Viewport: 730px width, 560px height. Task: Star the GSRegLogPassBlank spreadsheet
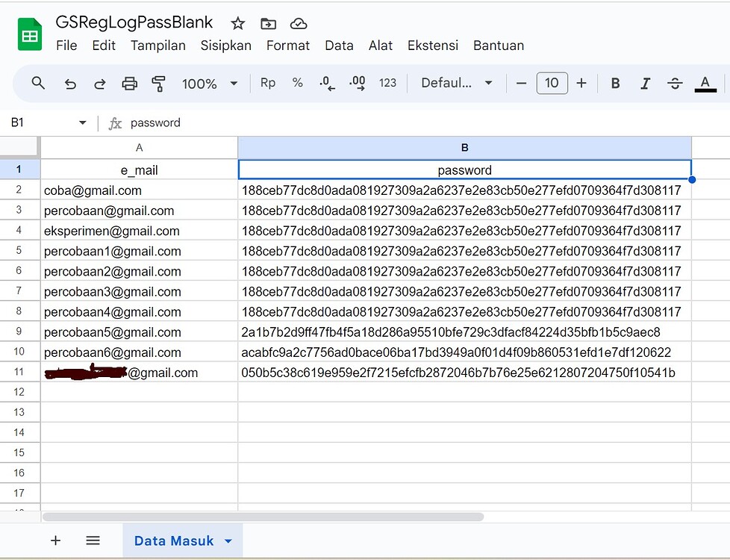pyautogui.click(x=237, y=23)
